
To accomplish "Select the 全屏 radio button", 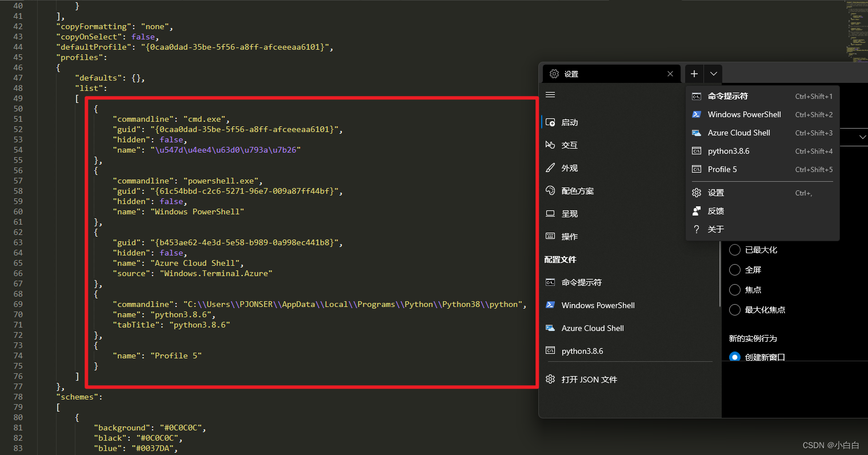I will tap(735, 270).
